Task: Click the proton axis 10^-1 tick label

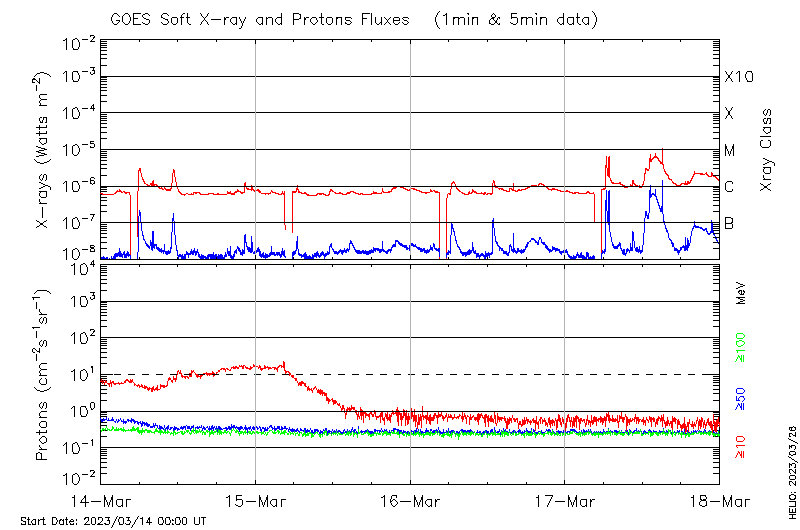Action: pyautogui.click(x=79, y=447)
